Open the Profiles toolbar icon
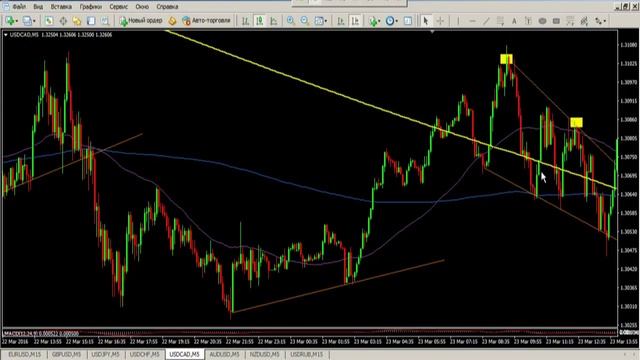This screenshot has height=360, width=640. tap(27, 21)
